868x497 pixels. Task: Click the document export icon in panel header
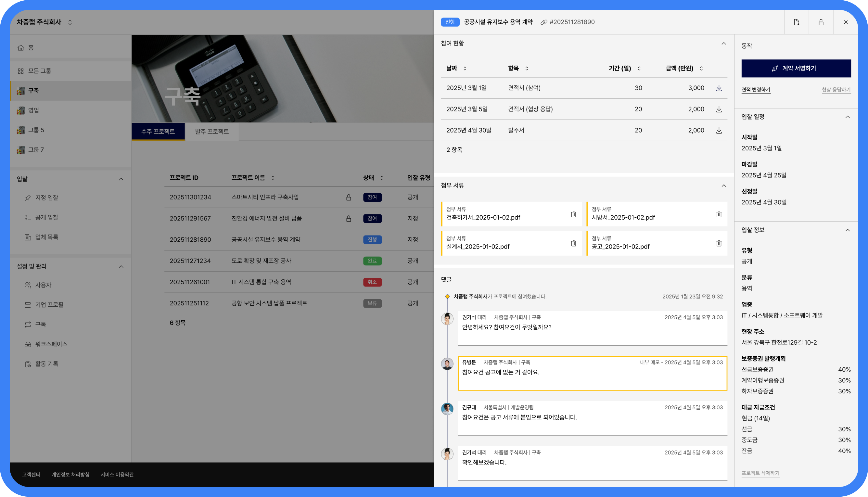(x=796, y=22)
